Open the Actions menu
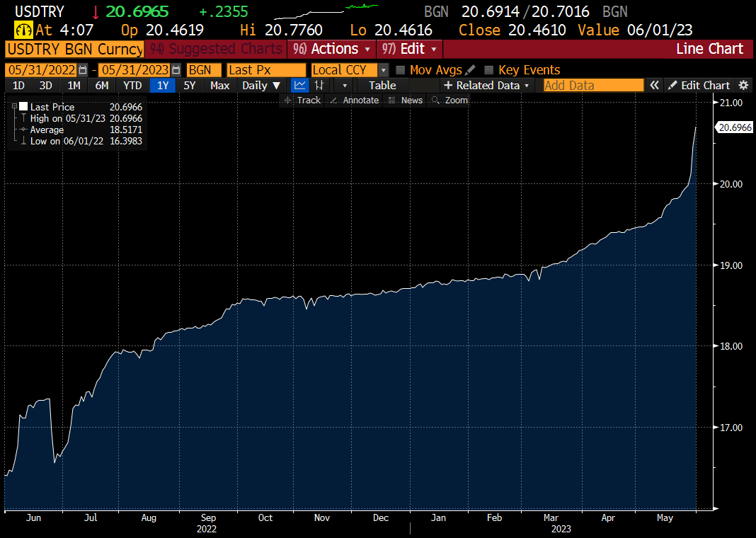 coord(331,50)
